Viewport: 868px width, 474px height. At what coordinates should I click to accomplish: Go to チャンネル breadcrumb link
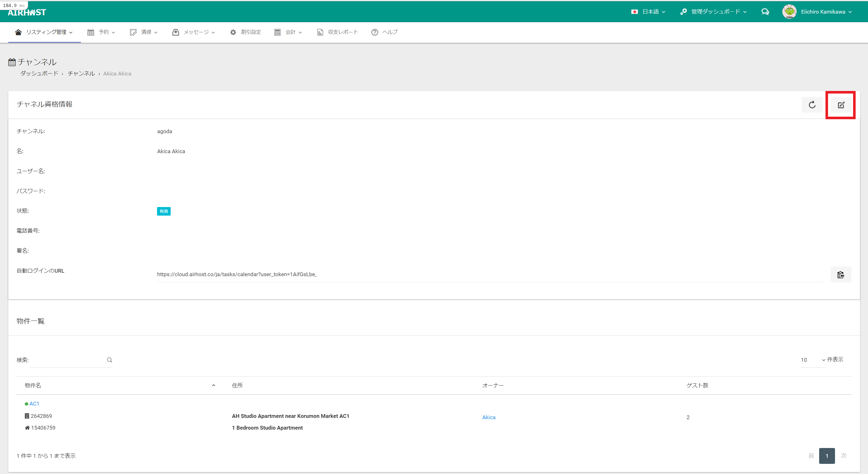[x=81, y=73]
